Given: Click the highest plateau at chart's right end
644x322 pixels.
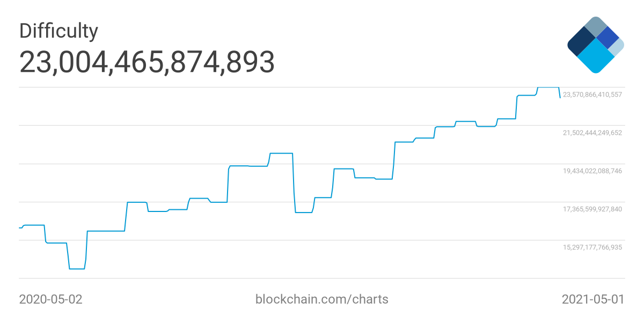Looking at the screenshot, I should [x=548, y=87].
